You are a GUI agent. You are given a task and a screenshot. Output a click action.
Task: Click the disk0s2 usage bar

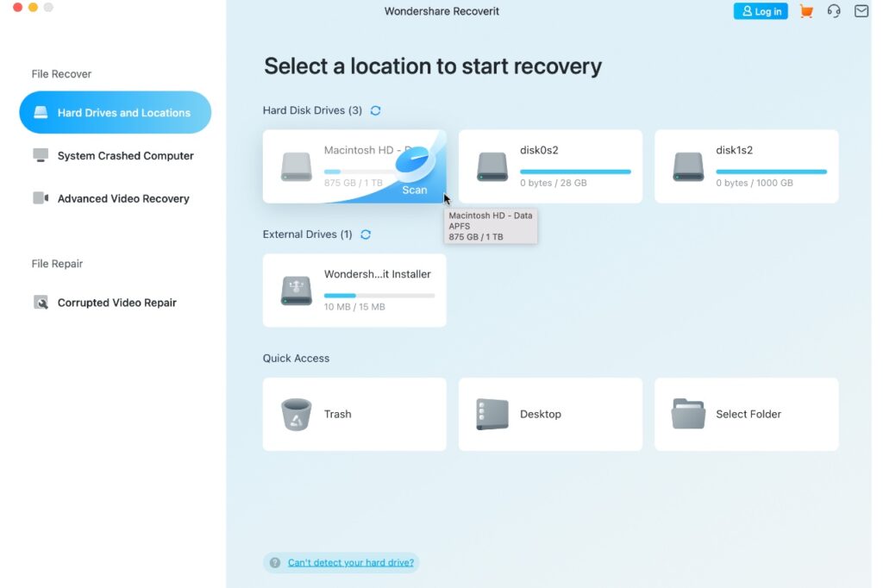[575, 172]
